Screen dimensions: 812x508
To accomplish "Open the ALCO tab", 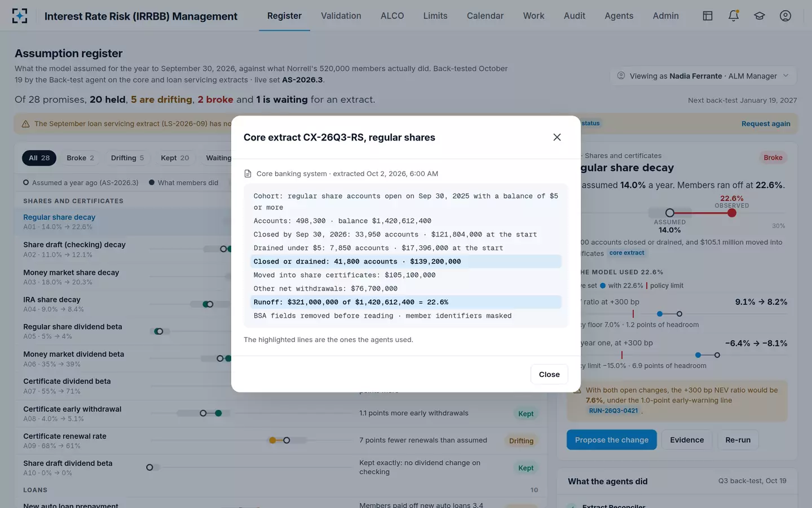I will tap(392, 16).
